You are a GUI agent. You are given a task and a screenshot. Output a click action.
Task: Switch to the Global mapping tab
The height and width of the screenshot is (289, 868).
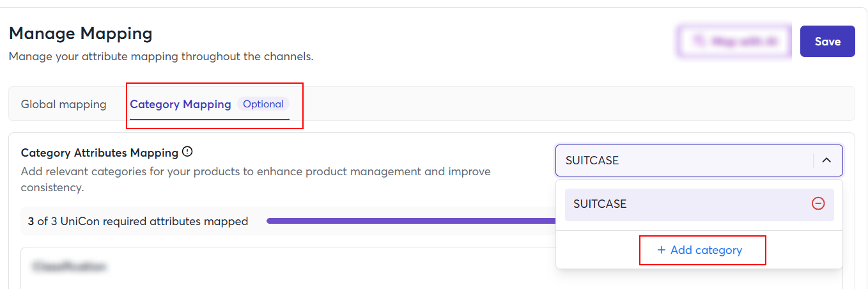pos(63,104)
